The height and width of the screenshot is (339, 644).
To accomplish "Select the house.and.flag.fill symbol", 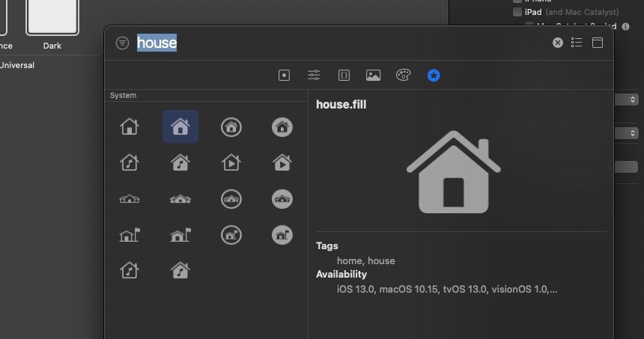I will [180, 235].
